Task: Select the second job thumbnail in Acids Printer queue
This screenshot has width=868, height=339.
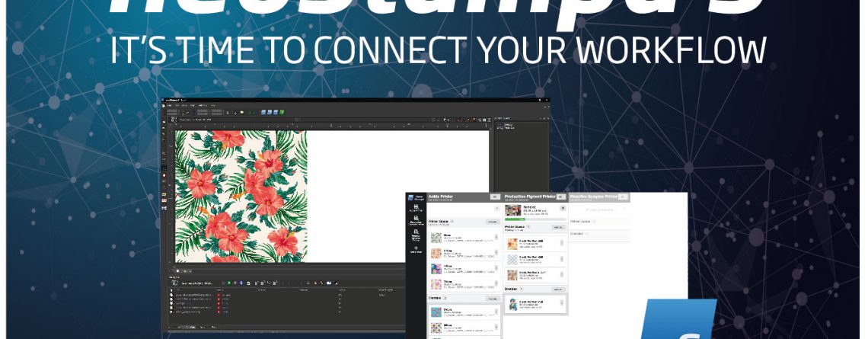Action: click(436, 253)
